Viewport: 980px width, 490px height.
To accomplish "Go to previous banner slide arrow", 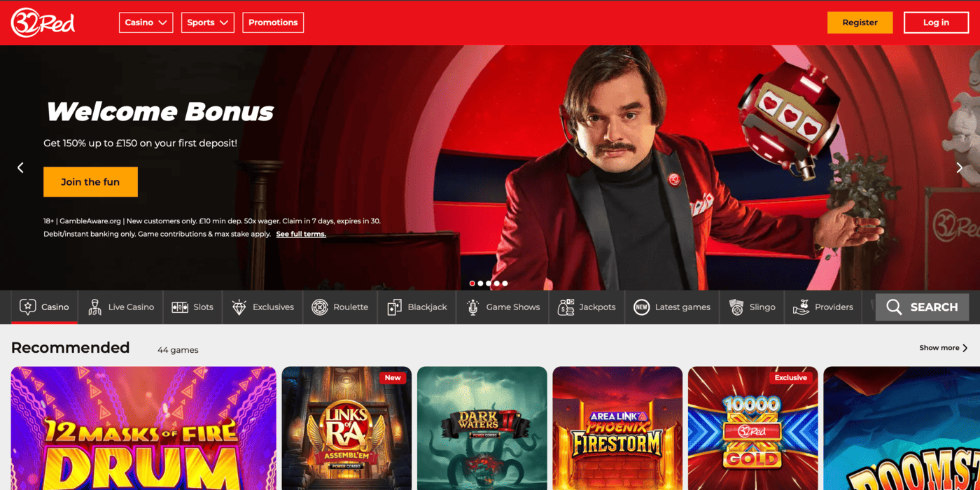I will point(20,167).
